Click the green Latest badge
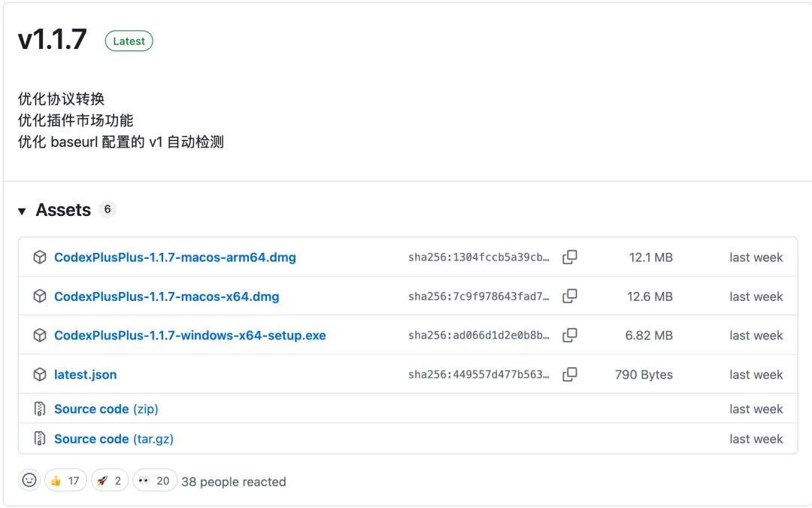This screenshot has width=812, height=508. click(129, 41)
